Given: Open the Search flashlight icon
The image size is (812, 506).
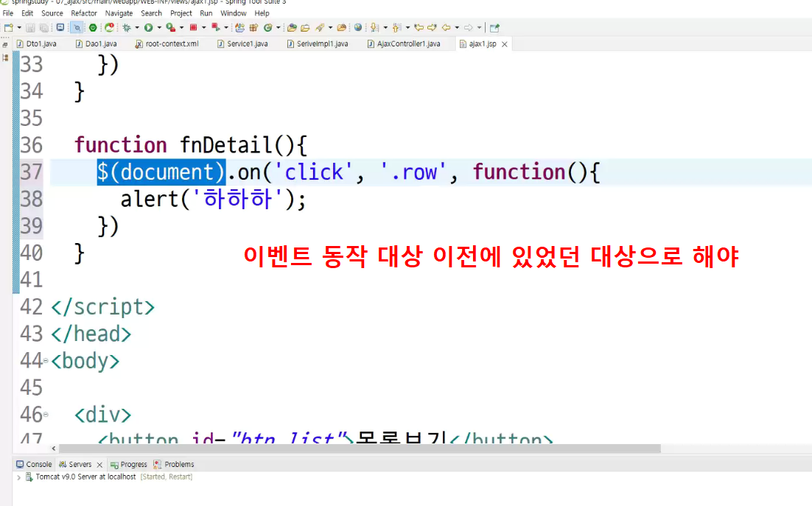Looking at the screenshot, I should click(x=320, y=27).
